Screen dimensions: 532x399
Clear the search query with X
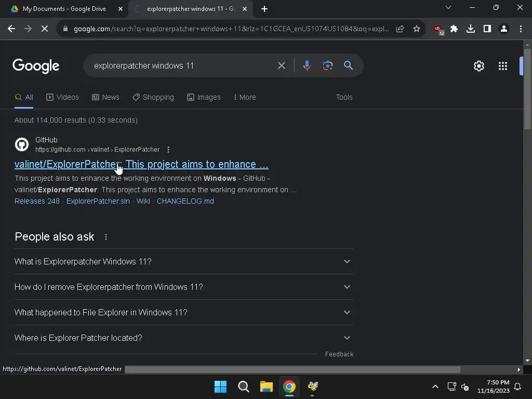click(281, 65)
